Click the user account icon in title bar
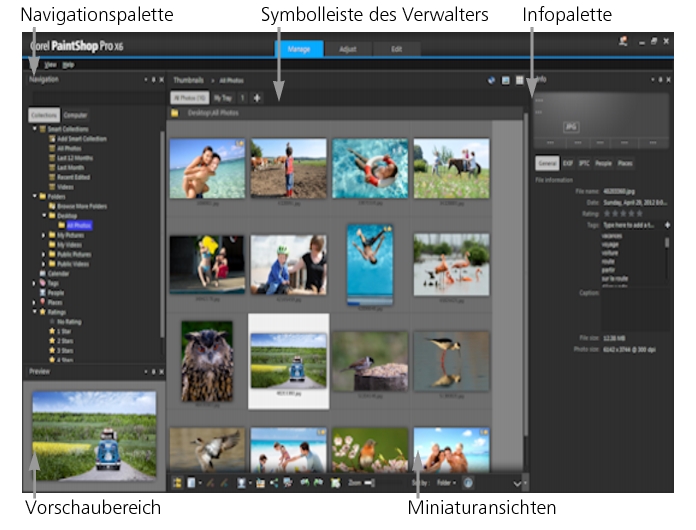Viewport: 696px width, 530px height. point(622,41)
